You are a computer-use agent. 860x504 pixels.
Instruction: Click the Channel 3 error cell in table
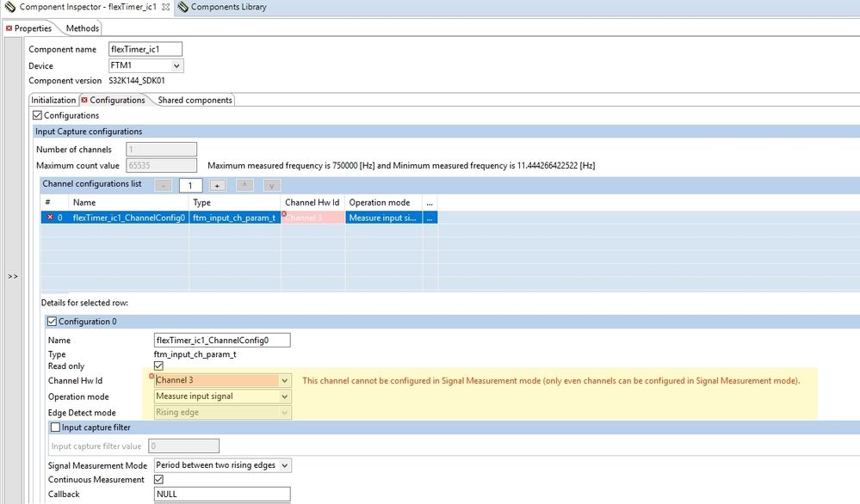coord(313,218)
